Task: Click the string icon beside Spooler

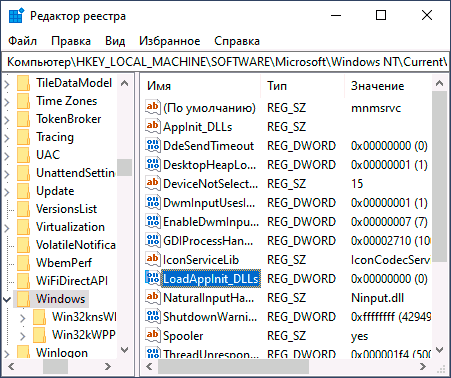Action: click(x=153, y=335)
